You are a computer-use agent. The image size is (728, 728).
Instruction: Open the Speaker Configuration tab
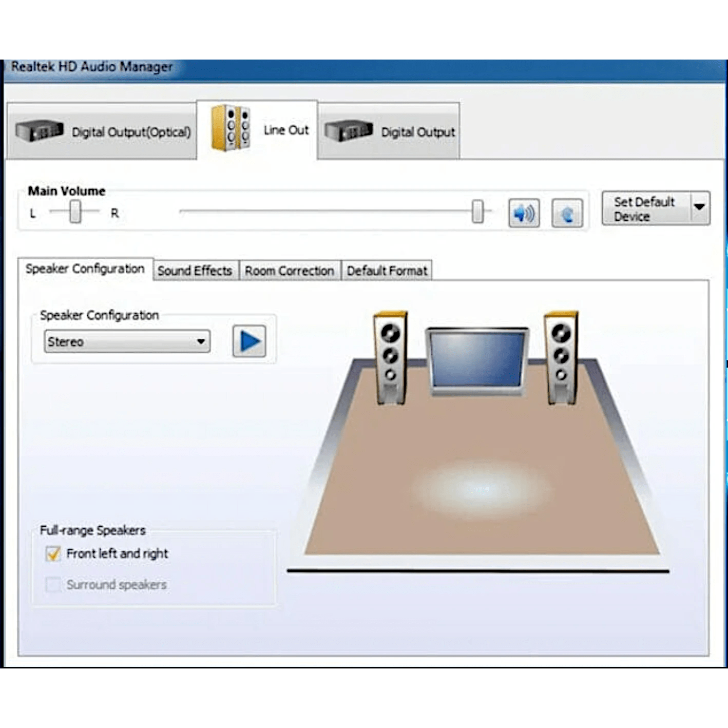click(85, 269)
